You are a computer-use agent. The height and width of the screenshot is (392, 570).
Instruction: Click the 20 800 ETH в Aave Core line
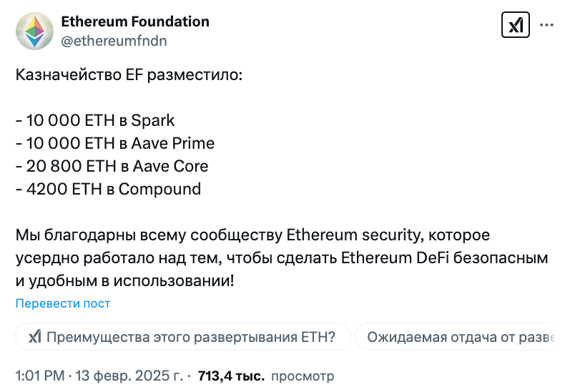(x=112, y=166)
